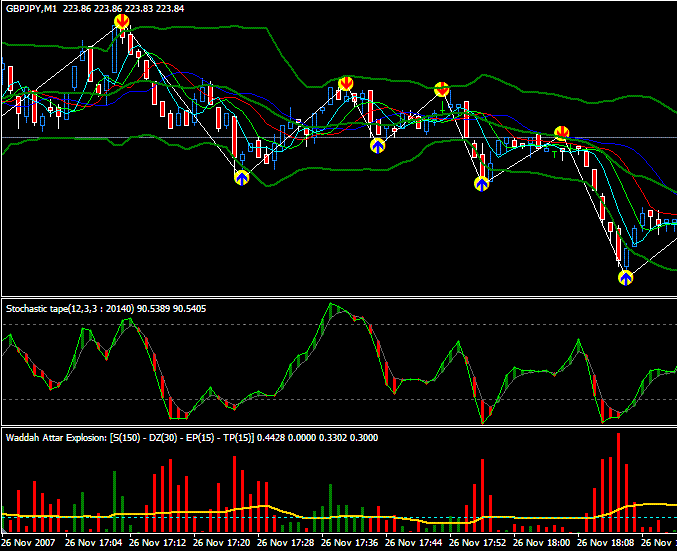Screen dimensions: 677x551
Task: Click the chart shift triangle in the bottom-left corner
Action: (x=3, y=529)
